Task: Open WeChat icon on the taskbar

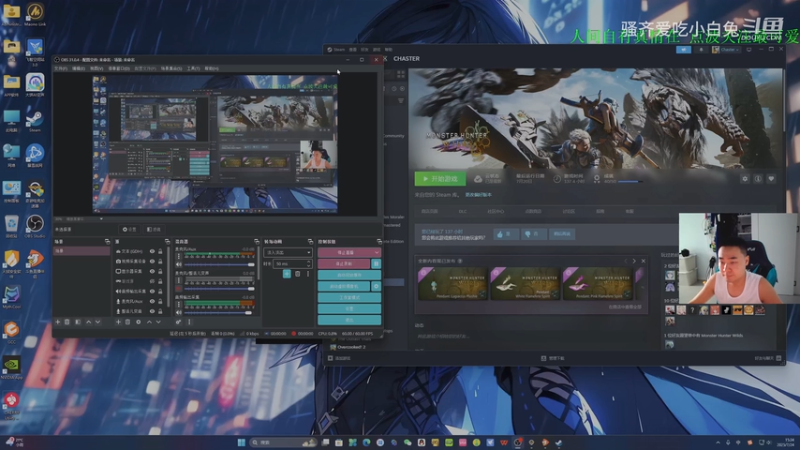Action: (x=407, y=442)
